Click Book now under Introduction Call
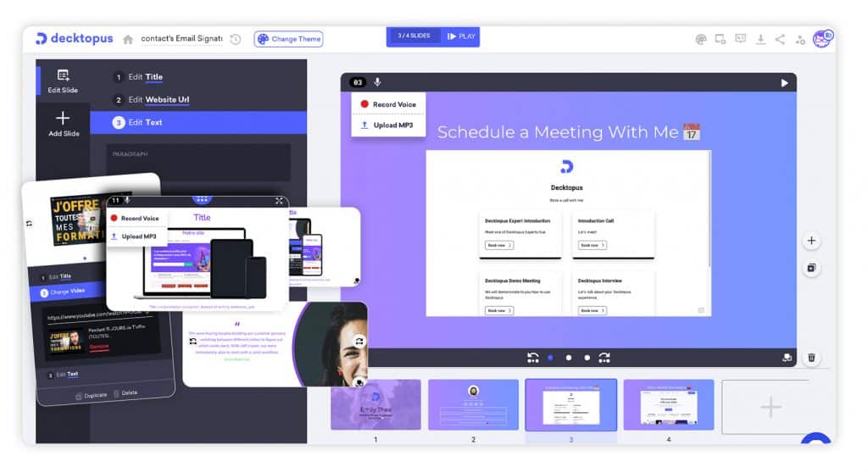The width and height of the screenshot is (868, 473). click(x=592, y=245)
